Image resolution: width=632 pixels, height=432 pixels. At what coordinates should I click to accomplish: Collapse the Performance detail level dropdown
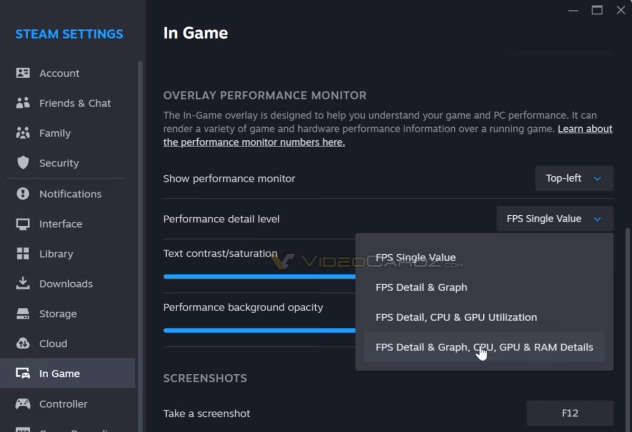tap(554, 219)
